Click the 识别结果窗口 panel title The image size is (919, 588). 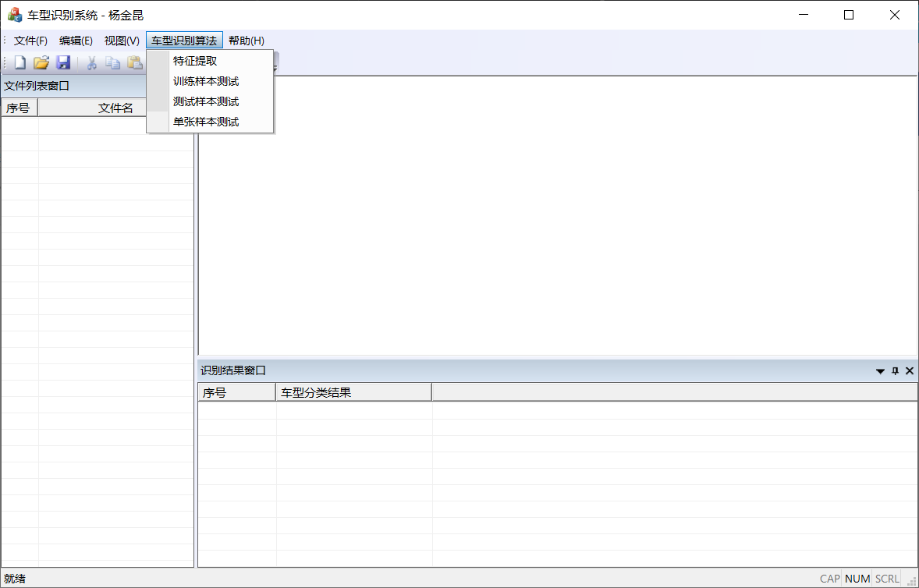[233, 370]
